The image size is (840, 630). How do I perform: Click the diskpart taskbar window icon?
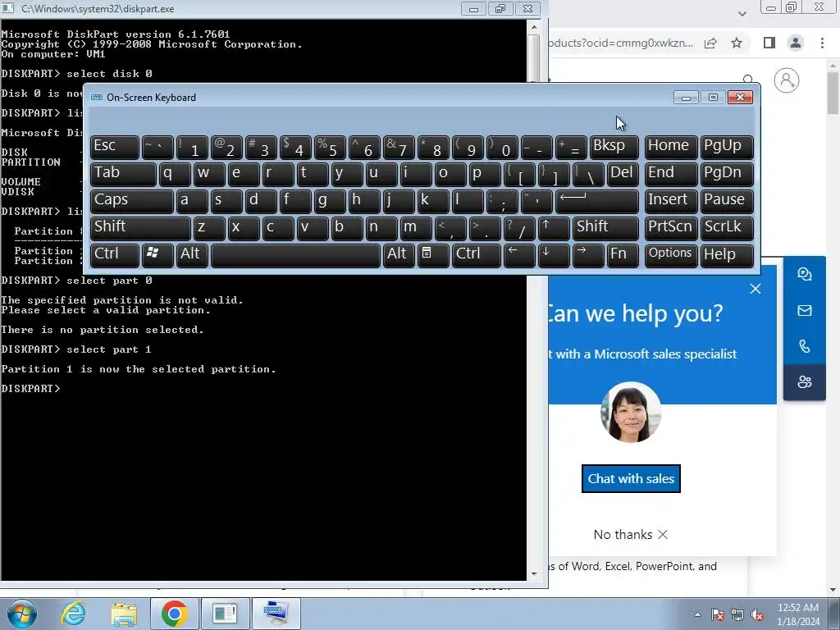pyautogui.click(x=225, y=614)
